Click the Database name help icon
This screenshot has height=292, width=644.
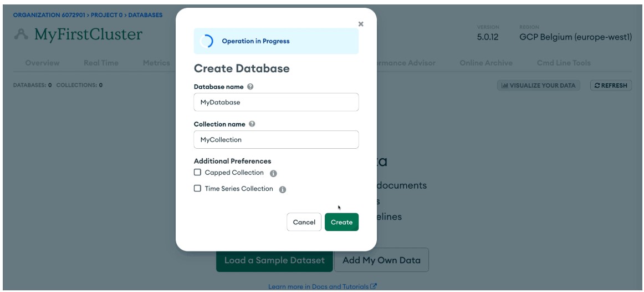(x=251, y=87)
